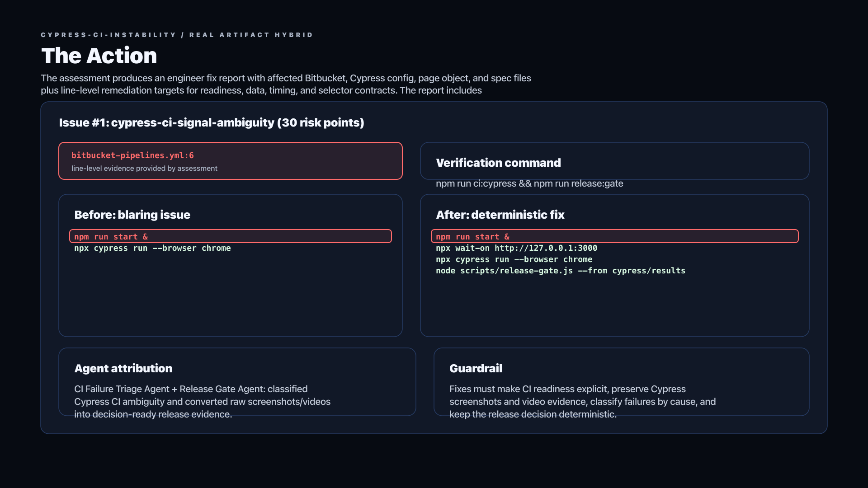The width and height of the screenshot is (868, 488).
Task: Click highlighted 'npm run start &' line in Before panel
Action: [231, 236]
